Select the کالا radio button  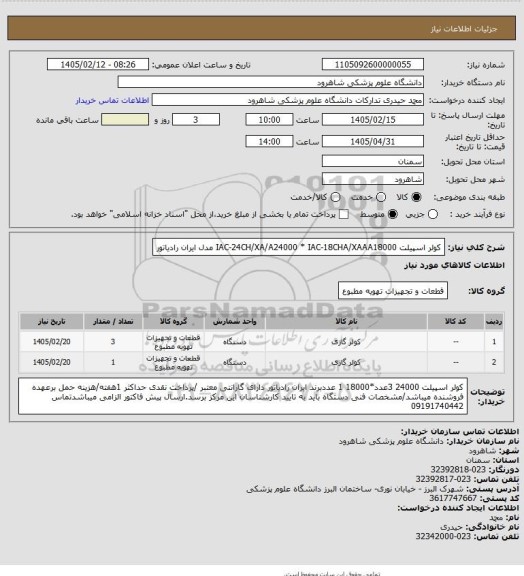click(416, 197)
